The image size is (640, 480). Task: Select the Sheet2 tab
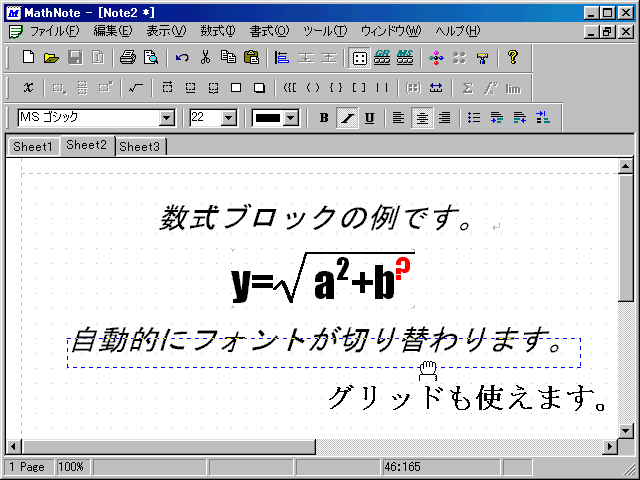pyautogui.click(x=87, y=145)
